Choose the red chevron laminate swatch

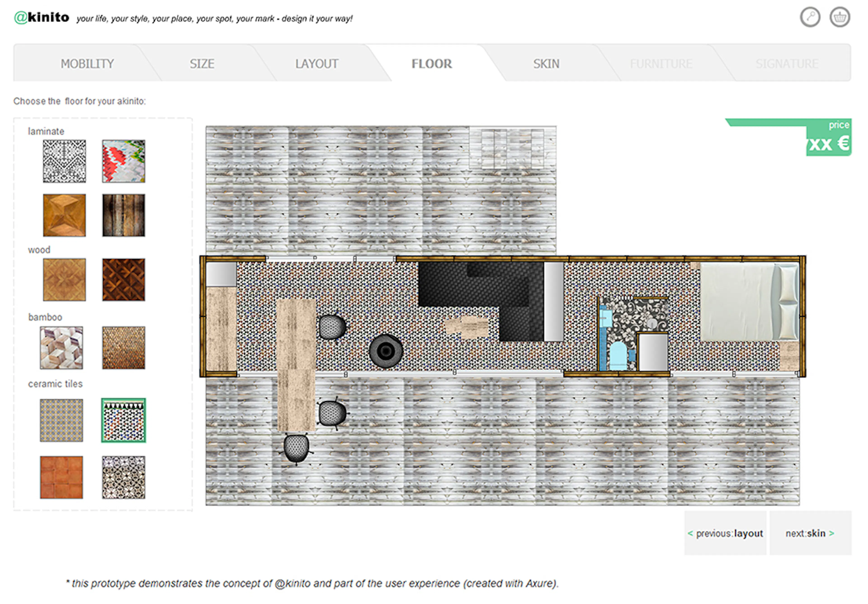pos(123,161)
